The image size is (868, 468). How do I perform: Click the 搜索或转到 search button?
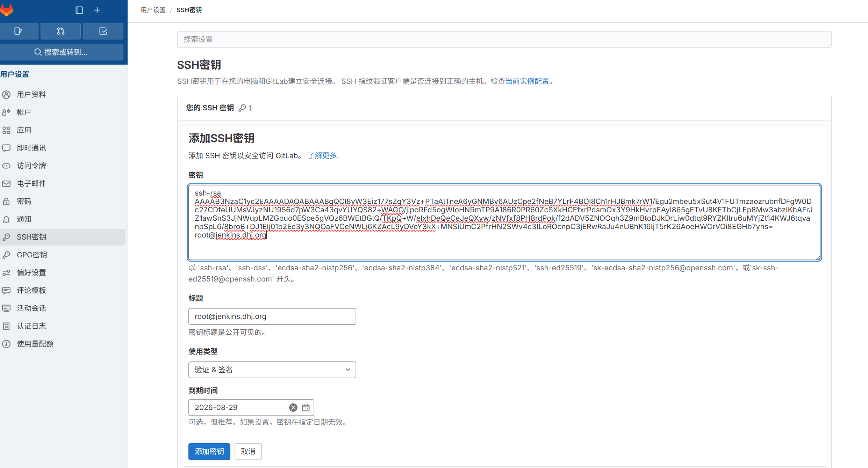click(x=61, y=52)
